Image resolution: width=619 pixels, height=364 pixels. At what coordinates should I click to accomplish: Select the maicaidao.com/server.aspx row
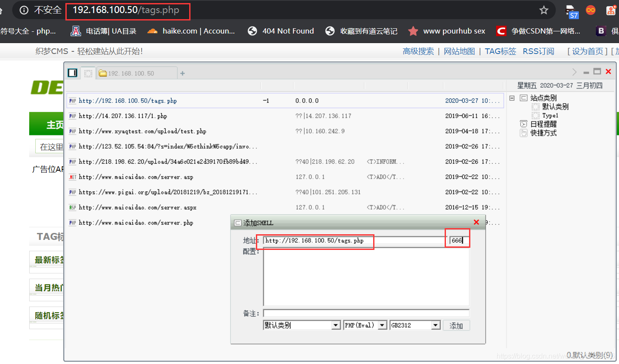(285, 207)
